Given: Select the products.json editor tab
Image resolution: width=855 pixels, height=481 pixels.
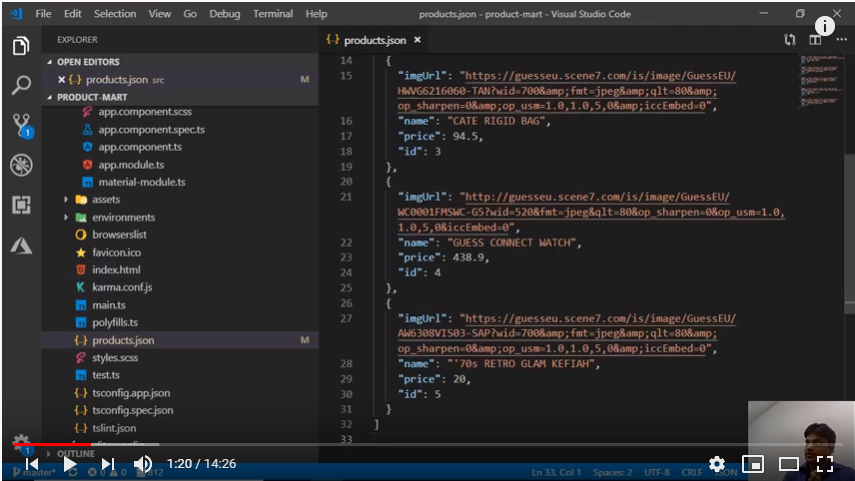Looking at the screenshot, I should pos(374,40).
